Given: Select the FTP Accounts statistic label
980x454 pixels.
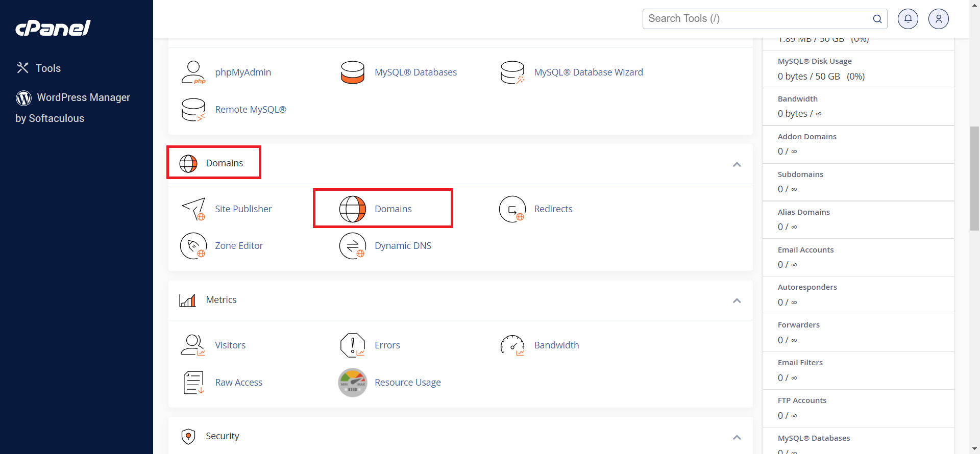Looking at the screenshot, I should [802, 400].
